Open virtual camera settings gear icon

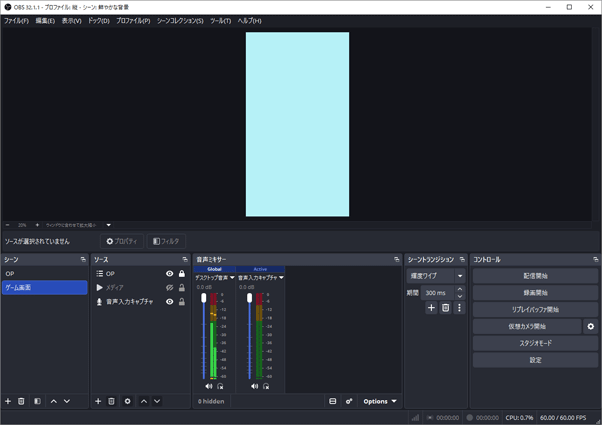pyautogui.click(x=590, y=326)
